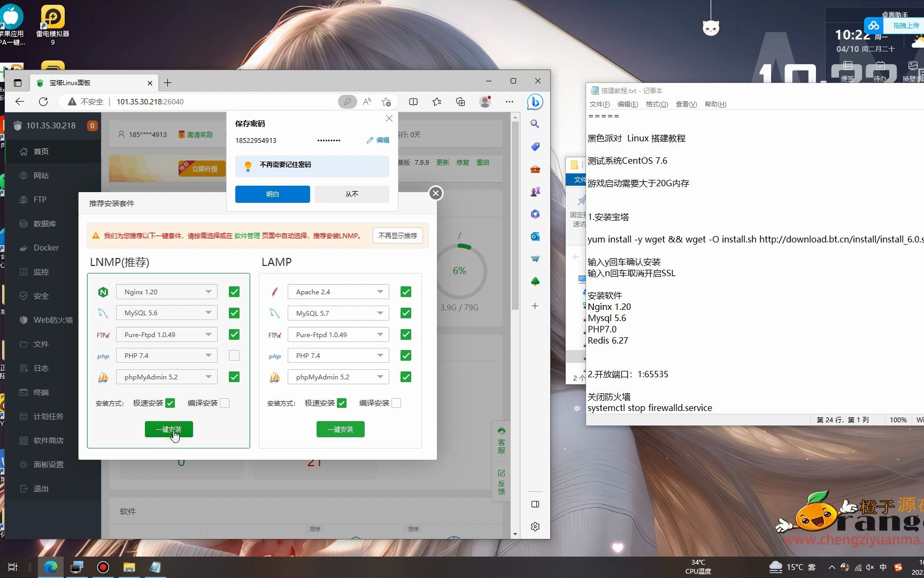Click the browser page vertical scrollbar

(x=515, y=216)
